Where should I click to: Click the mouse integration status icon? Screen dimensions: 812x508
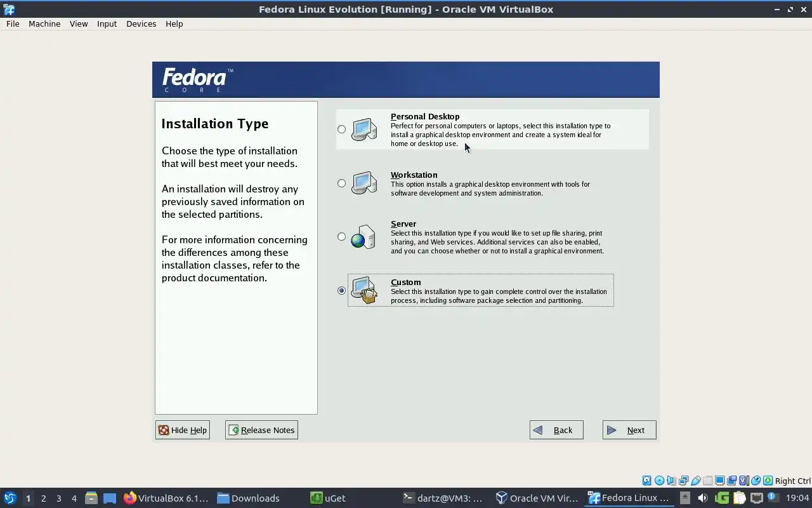[x=756, y=481]
